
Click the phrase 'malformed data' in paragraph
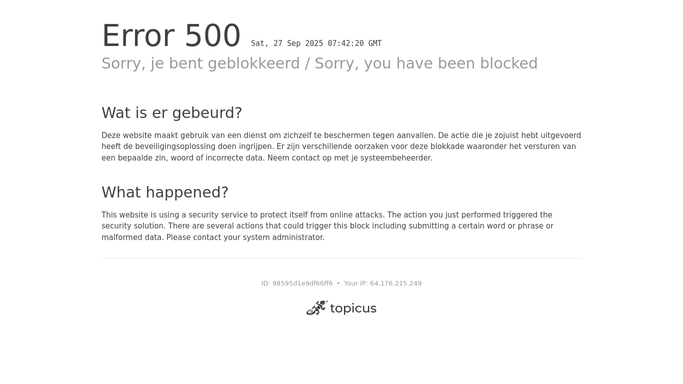[132, 237]
